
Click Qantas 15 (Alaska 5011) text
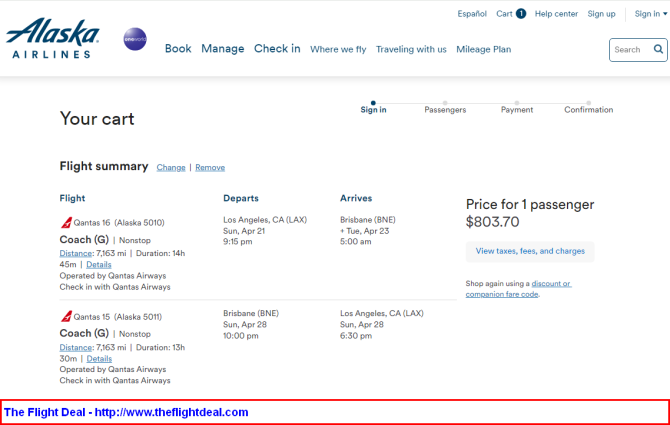(118, 317)
